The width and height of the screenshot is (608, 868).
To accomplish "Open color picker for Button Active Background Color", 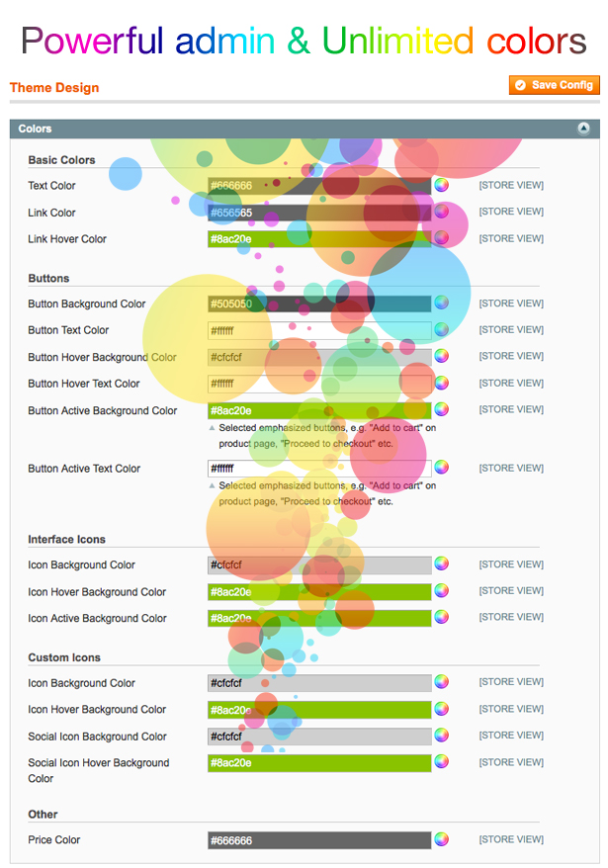I will [442, 409].
